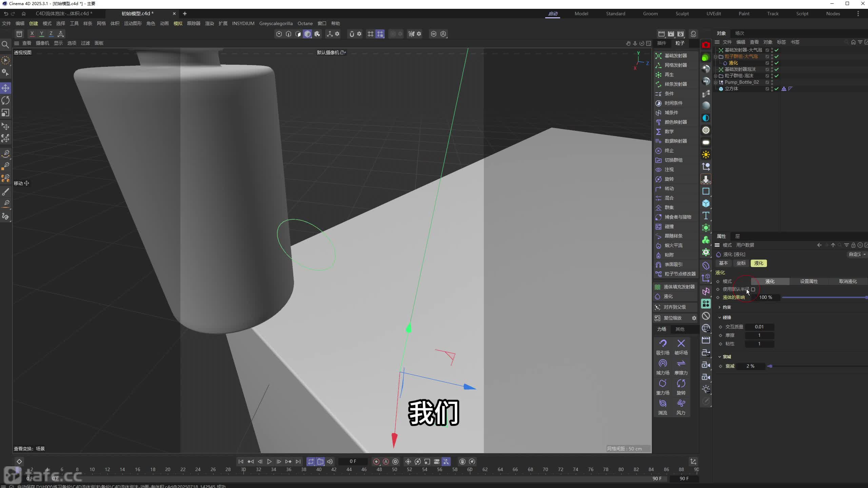Toggle visibility dots for Pump_Bottle_02

[772, 82]
